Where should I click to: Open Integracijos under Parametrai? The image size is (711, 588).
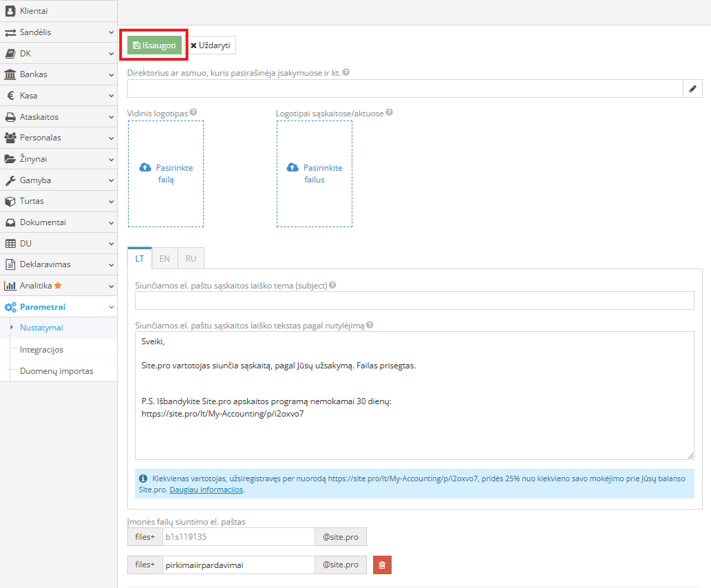pyautogui.click(x=41, y=350)
